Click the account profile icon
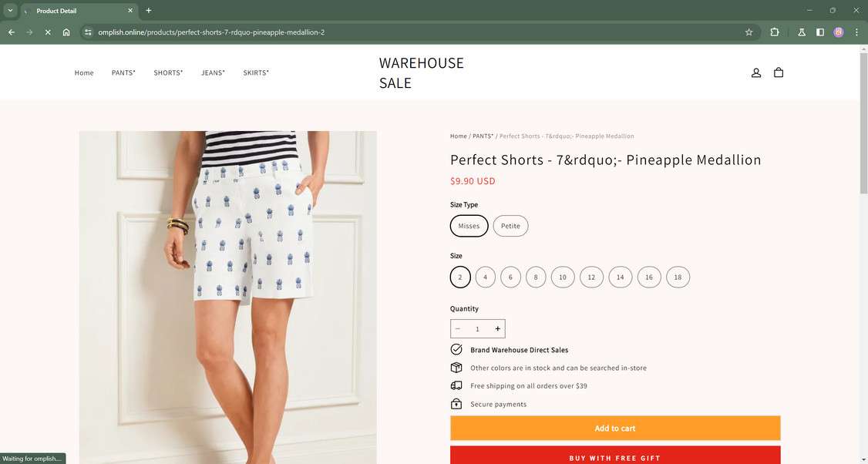 [756, 72]
